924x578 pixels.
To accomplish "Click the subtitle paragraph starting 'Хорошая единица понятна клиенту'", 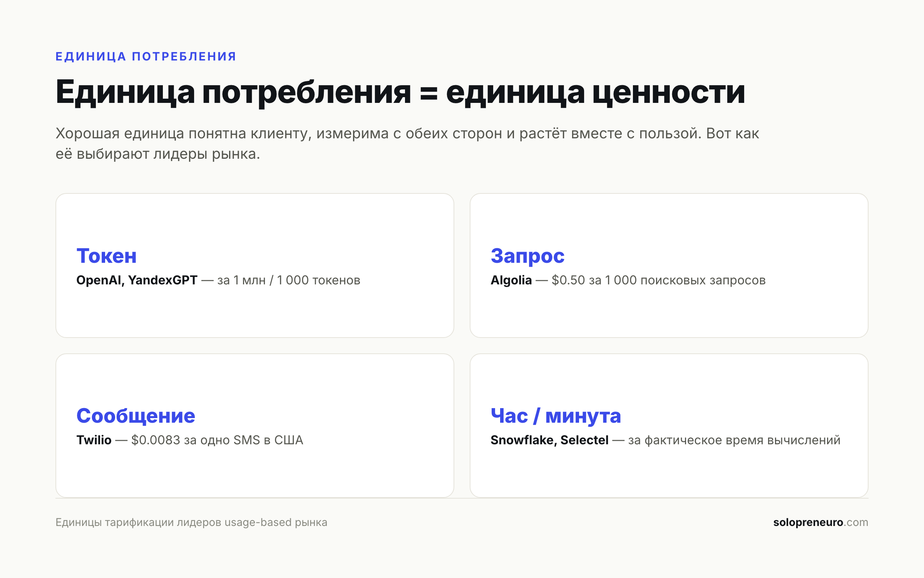I will pos(407,144).
